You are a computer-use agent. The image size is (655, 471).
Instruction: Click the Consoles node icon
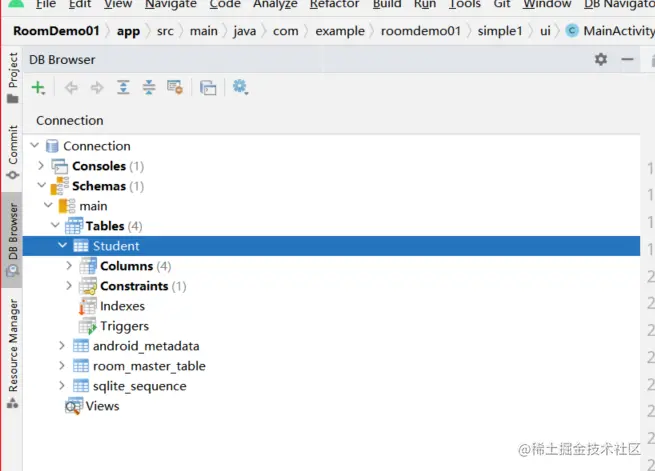60,166
